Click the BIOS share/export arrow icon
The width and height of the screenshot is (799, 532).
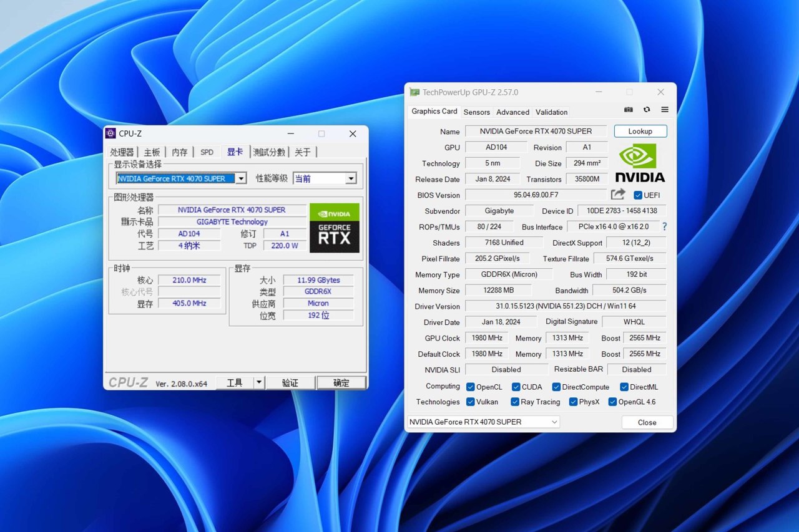click(618, 195)
